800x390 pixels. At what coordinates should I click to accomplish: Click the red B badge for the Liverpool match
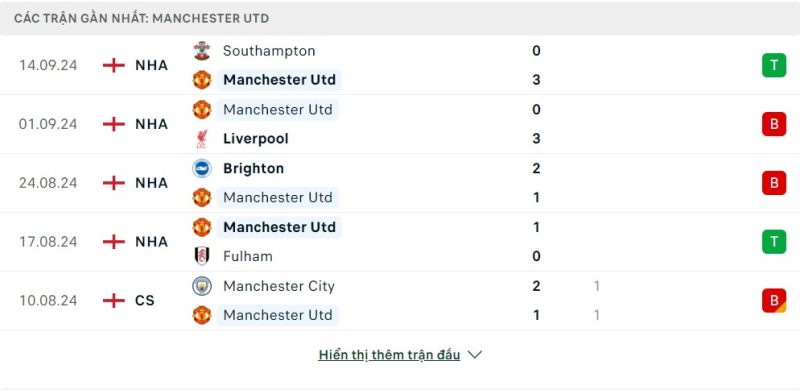(x=774, y=124)
